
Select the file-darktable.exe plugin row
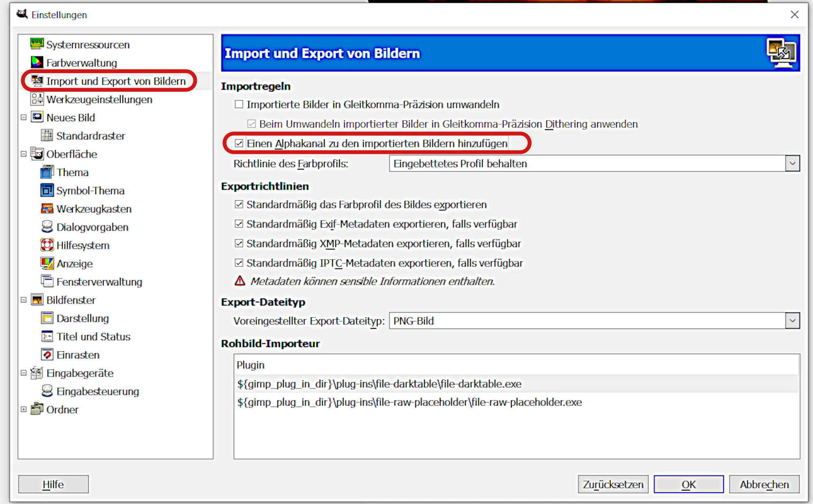[x=379, y=384]
